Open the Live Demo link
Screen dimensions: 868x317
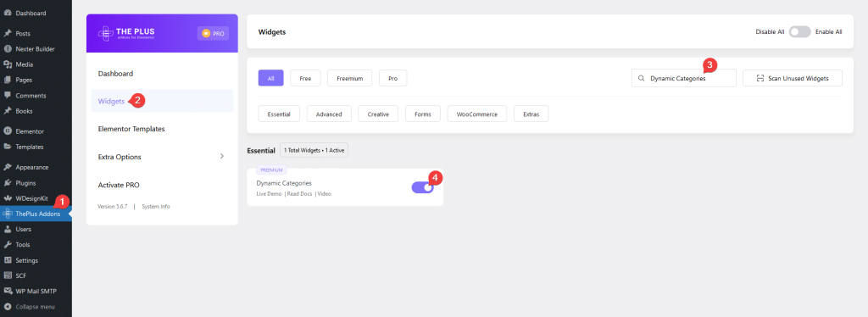(x=269, y=194)
